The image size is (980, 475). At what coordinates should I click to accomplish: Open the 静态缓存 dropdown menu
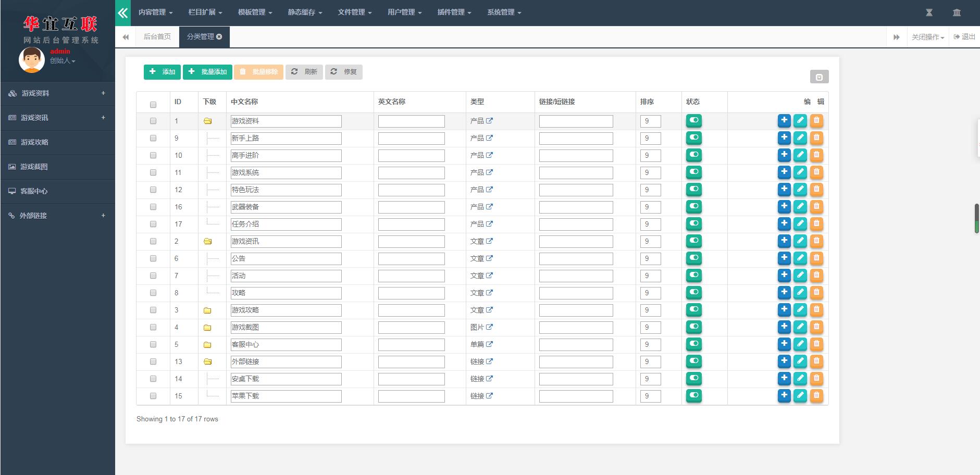pos(305,12)
